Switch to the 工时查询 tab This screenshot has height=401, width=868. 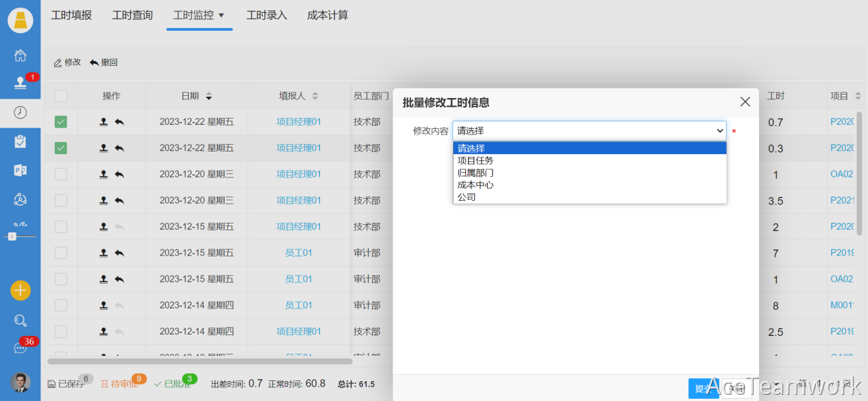pyautogui.click(x=132, y=15)
